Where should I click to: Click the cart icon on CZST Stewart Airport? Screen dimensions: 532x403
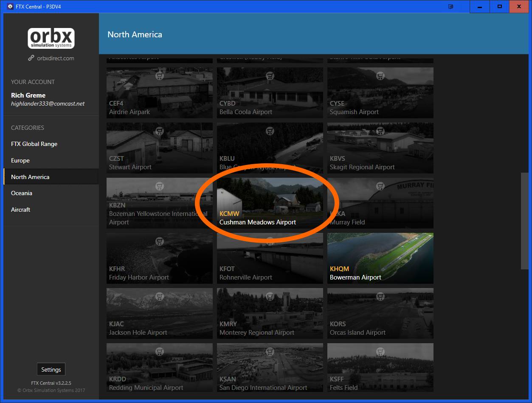click(x=160, y=131)
